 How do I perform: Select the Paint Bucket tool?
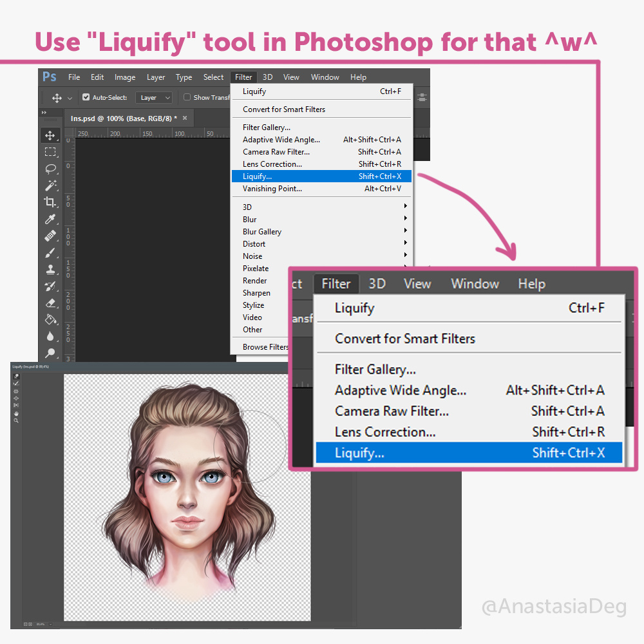50,319
